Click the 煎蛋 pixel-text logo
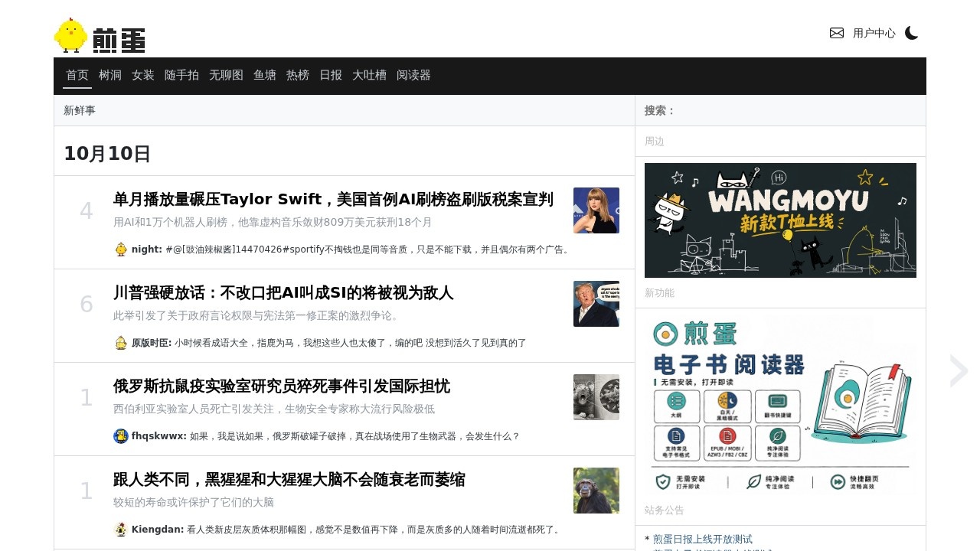Viewport: 980px width, 551px height. pos(119,40)
